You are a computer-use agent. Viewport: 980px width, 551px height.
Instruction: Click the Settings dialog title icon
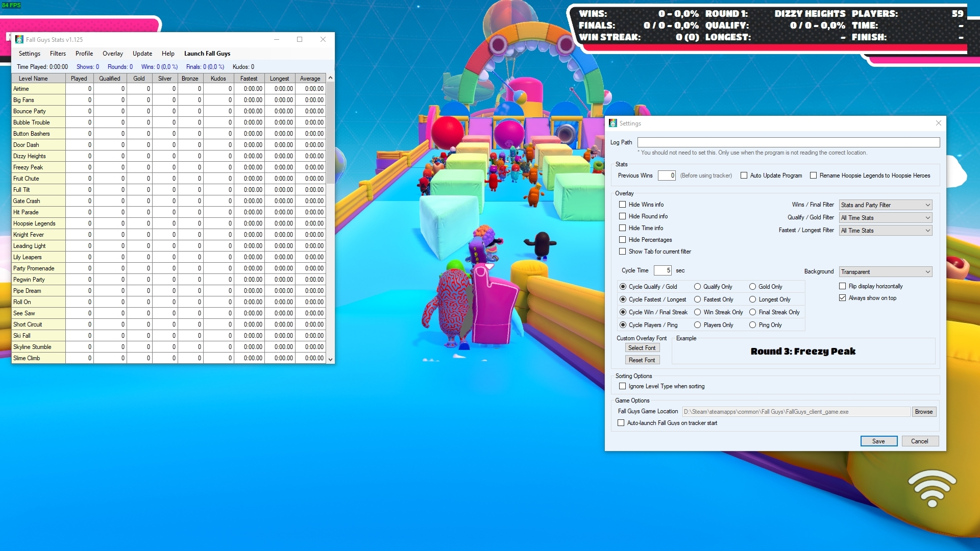tap(613, 123)
